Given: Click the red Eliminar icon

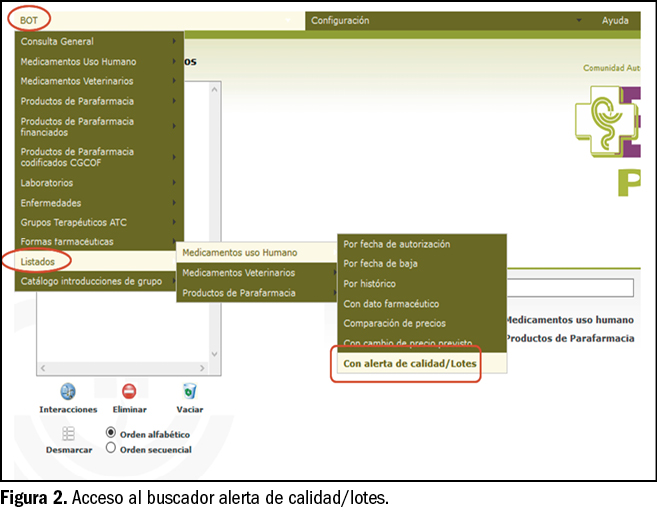Looking at the screenshot, I should tap(129, 391).
